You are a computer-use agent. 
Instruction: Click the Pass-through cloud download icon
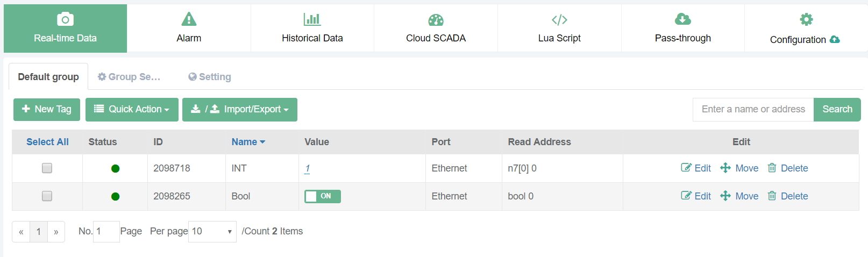682,19
